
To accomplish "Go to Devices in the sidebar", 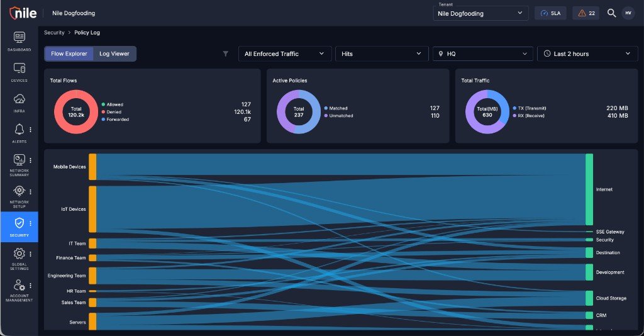I will [19, 68].
